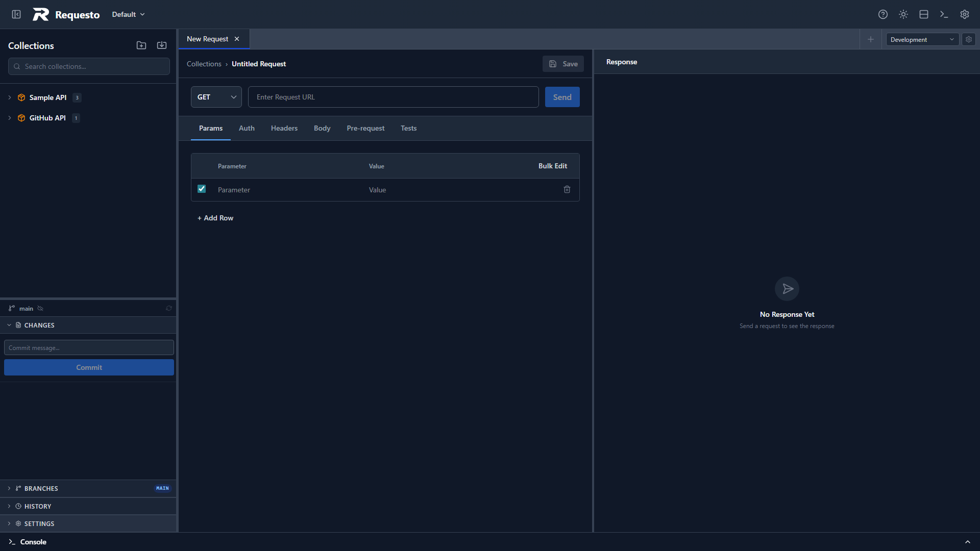
Task: Open app settings gear in header
Action: tap(965, 14)
